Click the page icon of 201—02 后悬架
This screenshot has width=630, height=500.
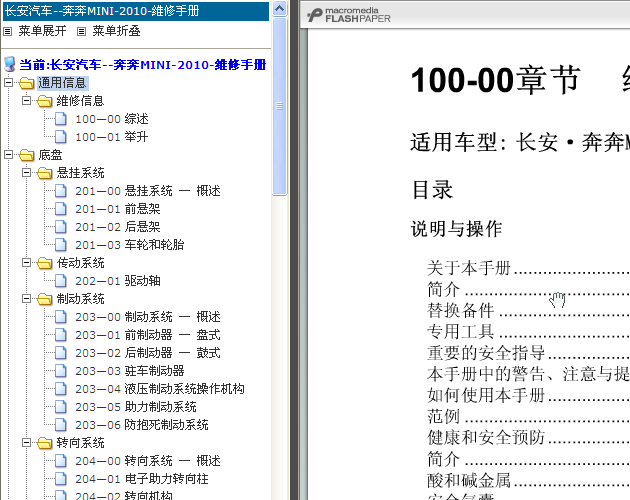(61, 227)
